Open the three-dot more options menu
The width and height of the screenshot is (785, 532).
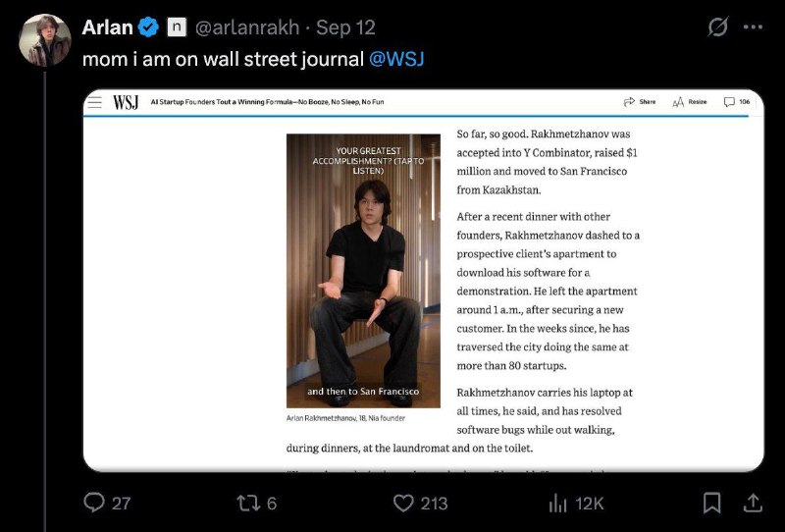(754, 27)
